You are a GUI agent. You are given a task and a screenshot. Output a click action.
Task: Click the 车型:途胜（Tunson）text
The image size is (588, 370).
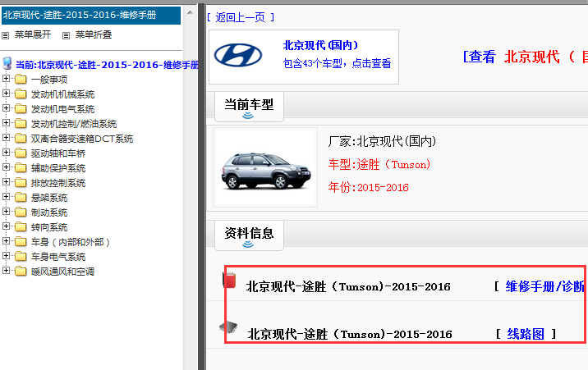[379, 164]
